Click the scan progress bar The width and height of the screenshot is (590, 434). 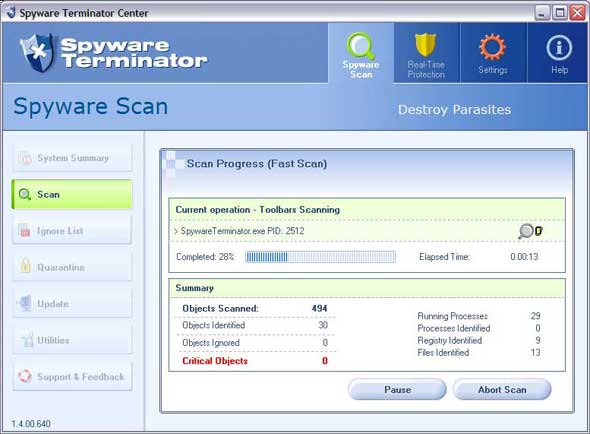pyautogui.click(x=320, y=257)
